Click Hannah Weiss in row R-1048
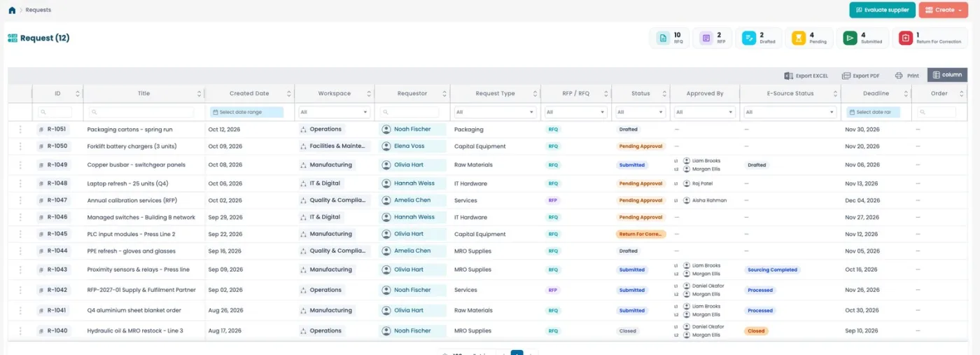This screenshot has height=355, width=980. [414, 183]
